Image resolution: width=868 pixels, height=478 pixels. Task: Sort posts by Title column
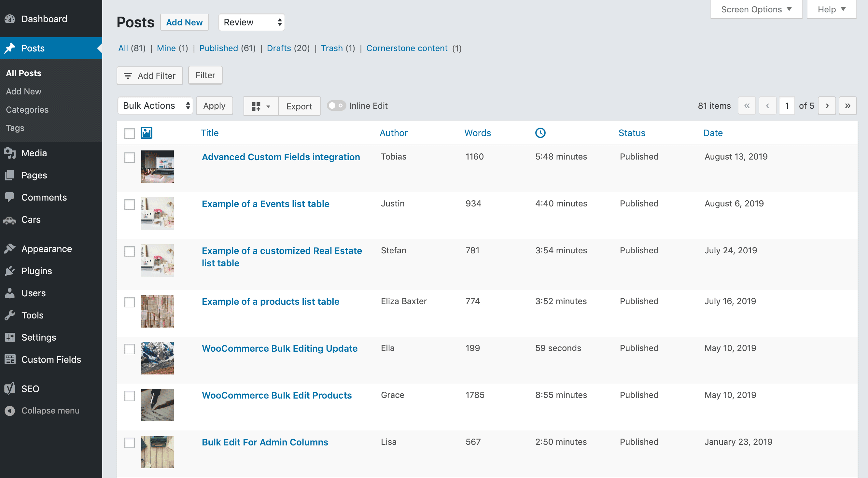pos(210,133)
